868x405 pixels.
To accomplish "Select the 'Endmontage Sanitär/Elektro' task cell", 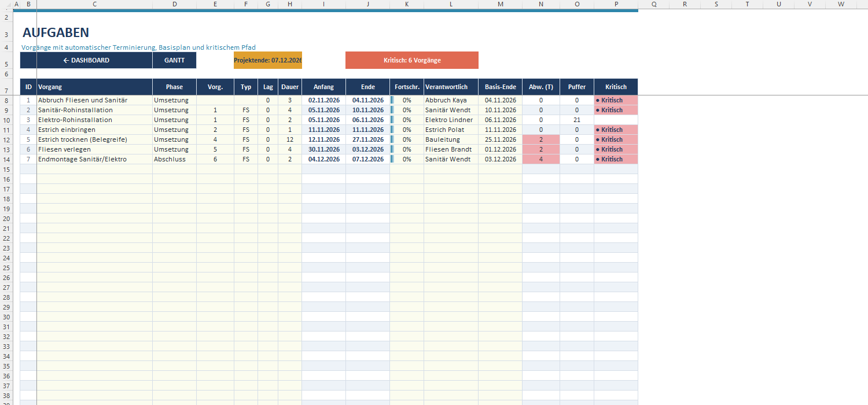I will click(94, 159).
